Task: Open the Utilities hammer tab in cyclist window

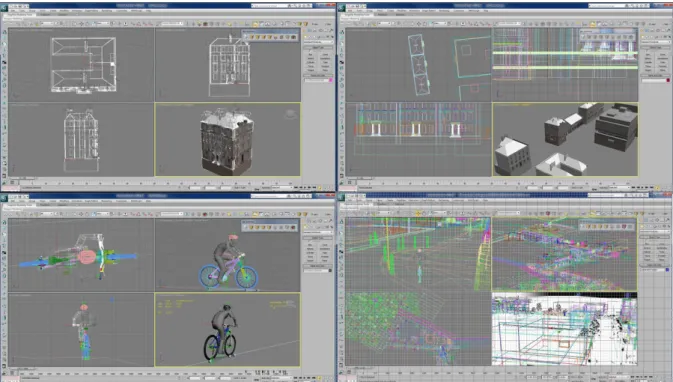Action: pos(331,221)
